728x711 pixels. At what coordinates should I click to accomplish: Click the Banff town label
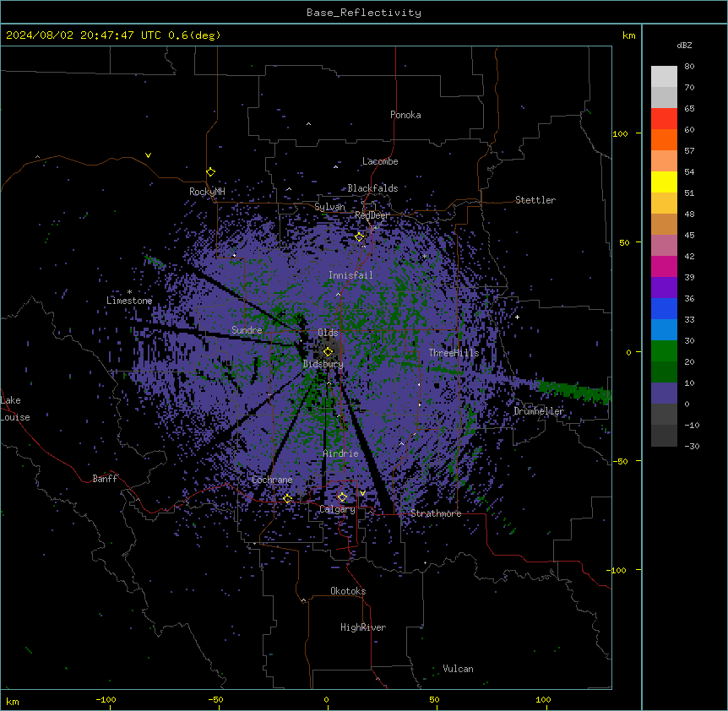[105, 479]
